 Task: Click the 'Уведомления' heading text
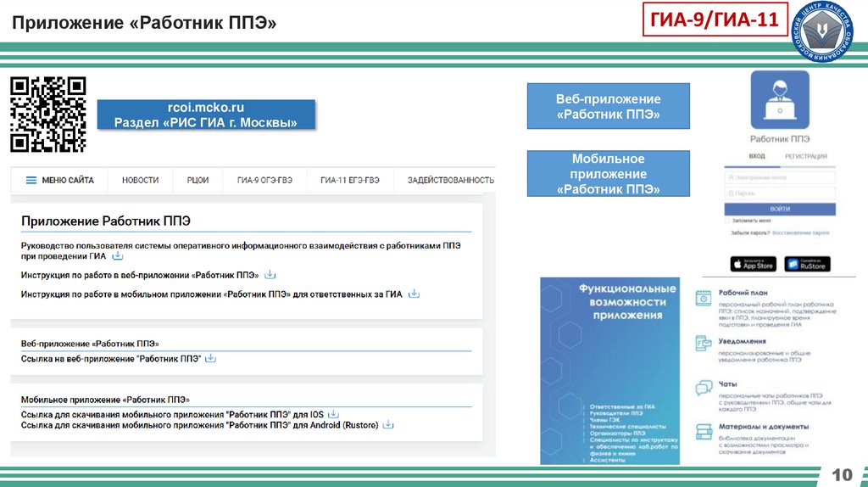743,341
